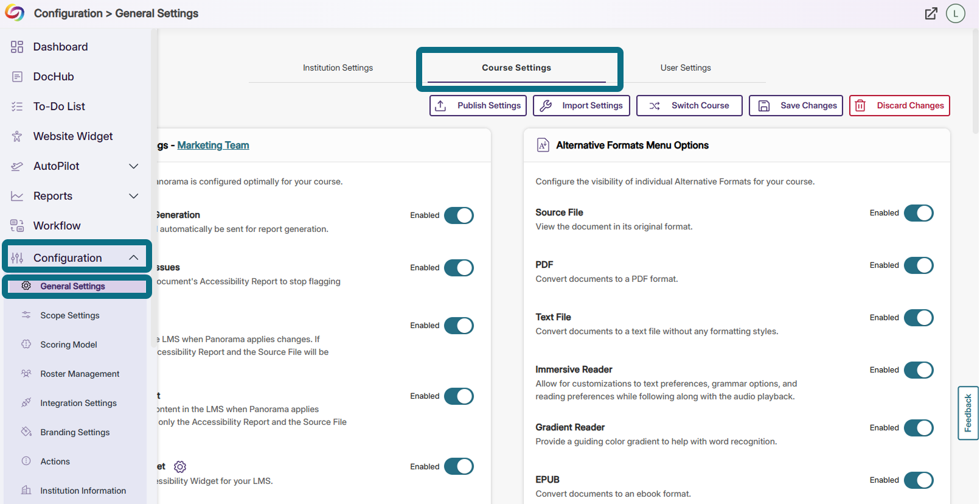
Task: Switch to User Settings tab
Action: click(x=686, y=68)
